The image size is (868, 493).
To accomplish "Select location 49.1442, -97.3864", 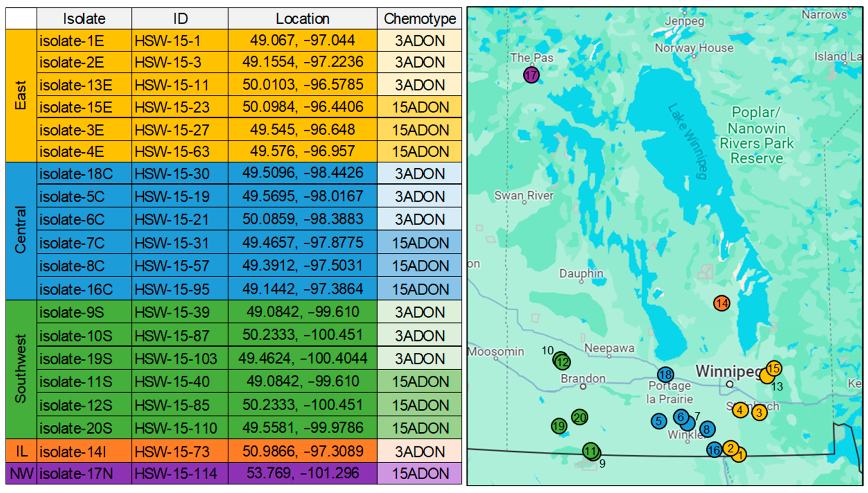I will [x=303, y=289].
